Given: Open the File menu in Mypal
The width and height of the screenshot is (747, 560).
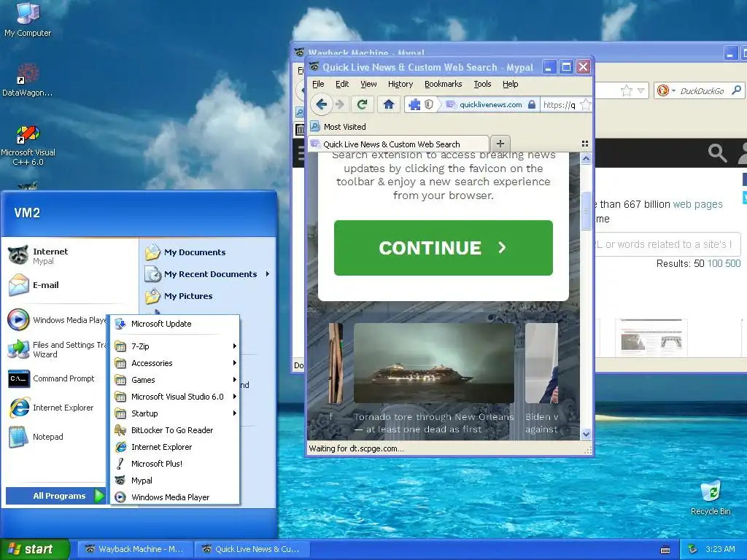Looking at the screenshot, I should (x=318, y=84).
